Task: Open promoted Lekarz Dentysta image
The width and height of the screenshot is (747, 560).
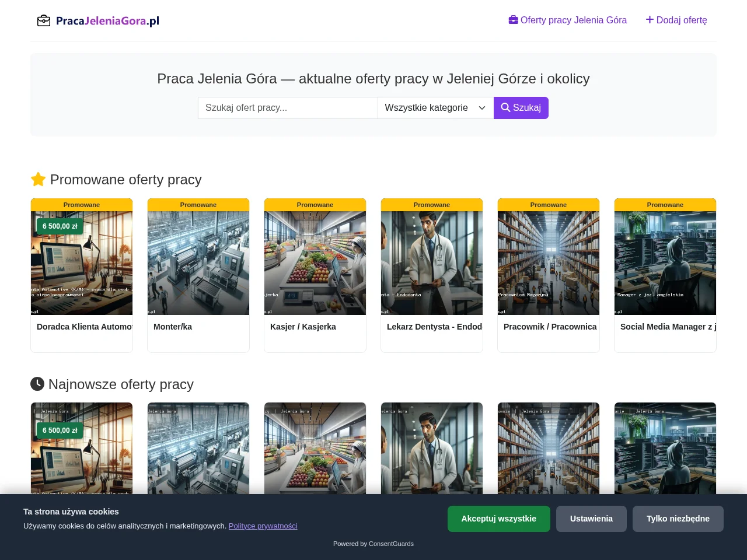Action: [x=432, y=263]
